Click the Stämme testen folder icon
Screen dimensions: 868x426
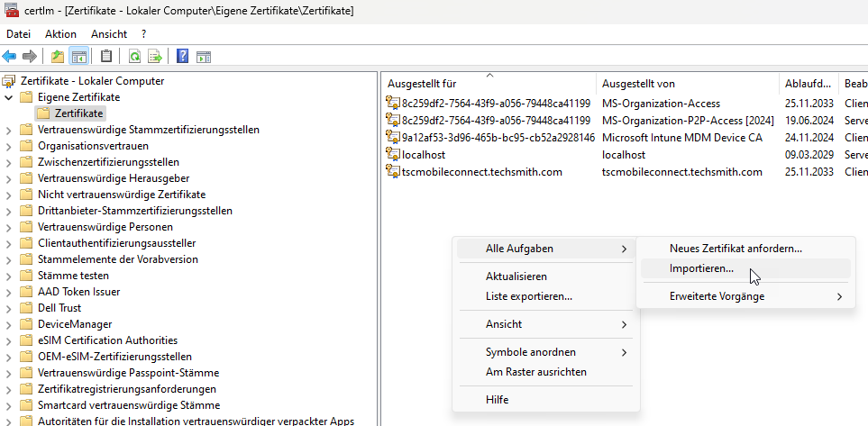(x=26, y=276)
